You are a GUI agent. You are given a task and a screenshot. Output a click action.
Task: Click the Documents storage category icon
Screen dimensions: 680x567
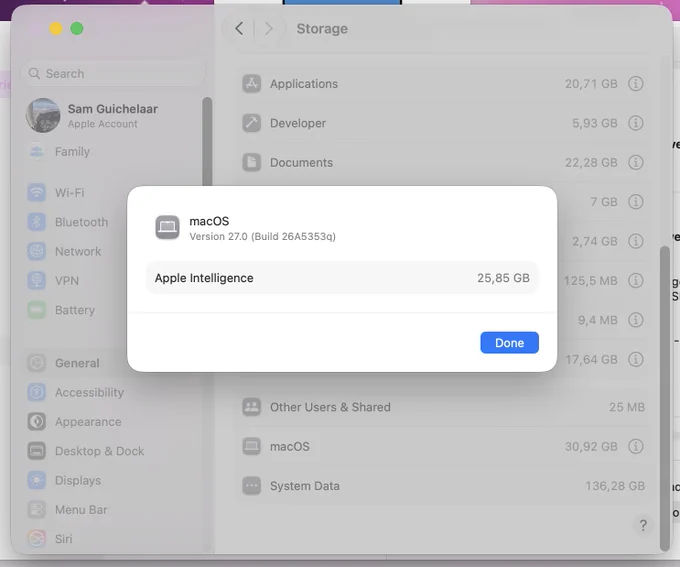tap(252, 162)
